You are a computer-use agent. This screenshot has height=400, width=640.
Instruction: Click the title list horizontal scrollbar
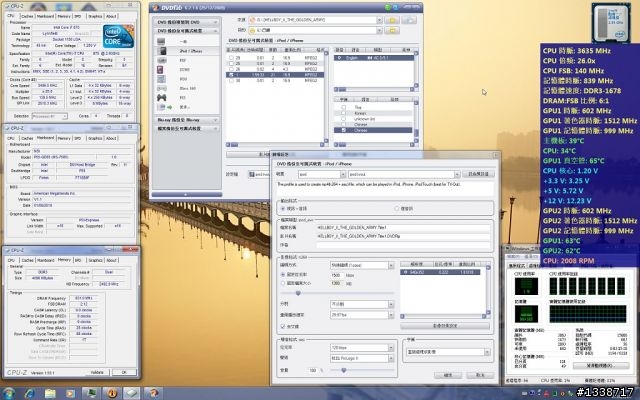tap(276, 144)
